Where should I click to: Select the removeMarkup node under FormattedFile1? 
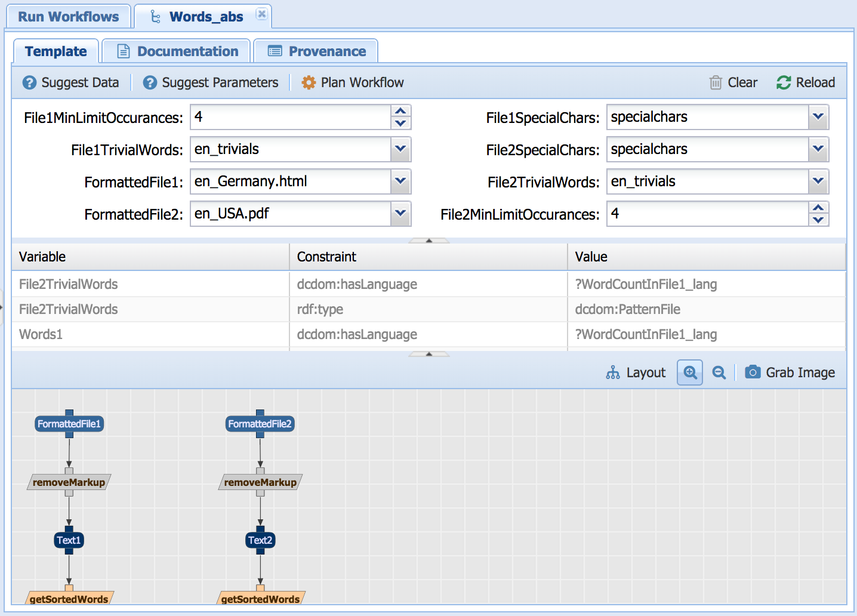click(69, 482)
